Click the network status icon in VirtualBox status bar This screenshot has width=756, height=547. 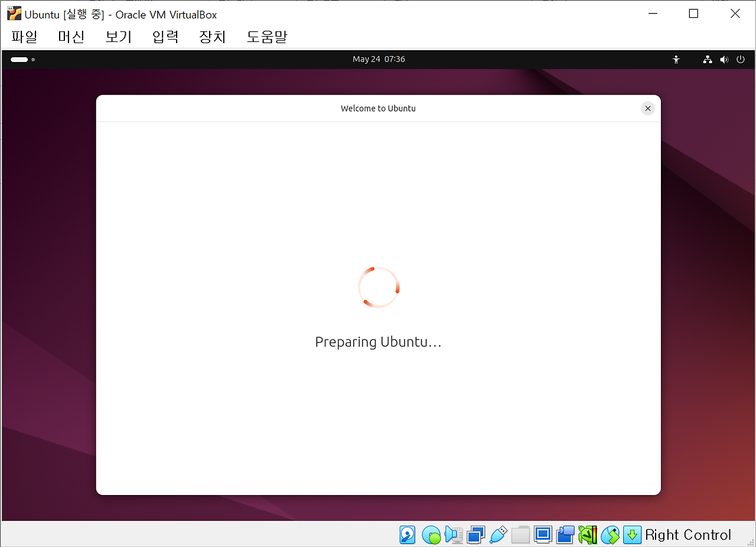click(476, 535)
